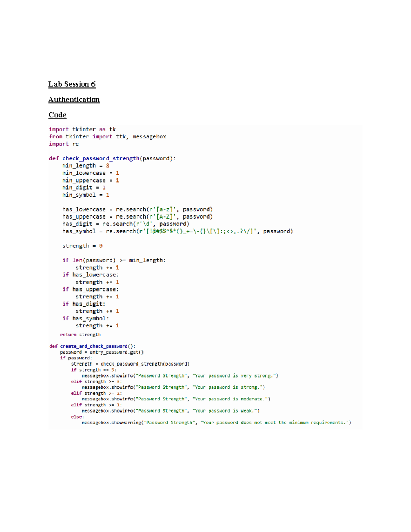Screen dimensions: 411x532
Task: Click the 'has_symbol = re.search' line
Action: pos(178,231)
